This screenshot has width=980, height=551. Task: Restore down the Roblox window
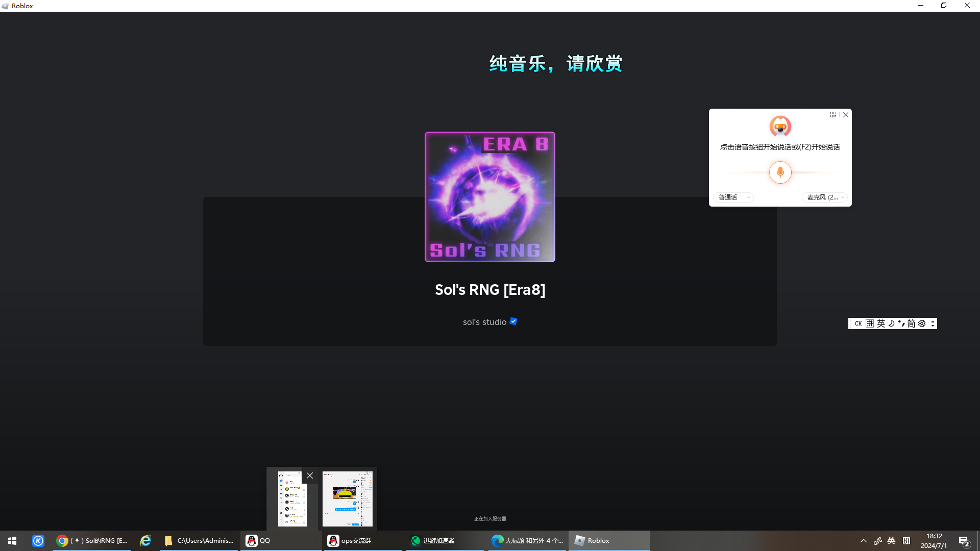click(944, 6)
